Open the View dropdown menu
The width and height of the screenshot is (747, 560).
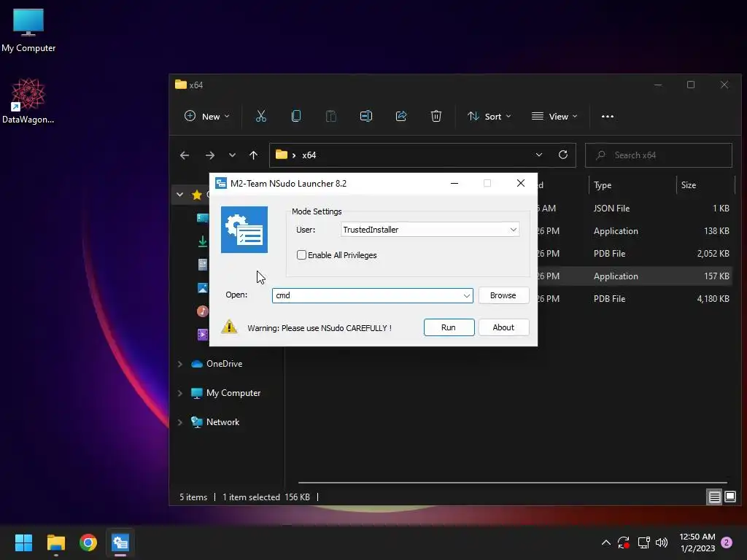[x=554, y=116]
